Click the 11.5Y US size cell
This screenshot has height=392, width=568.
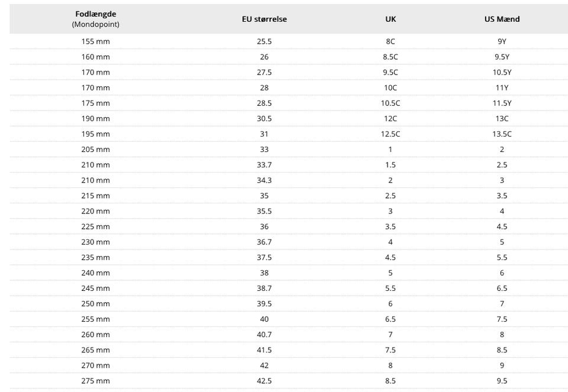click(x=502, y=103)
